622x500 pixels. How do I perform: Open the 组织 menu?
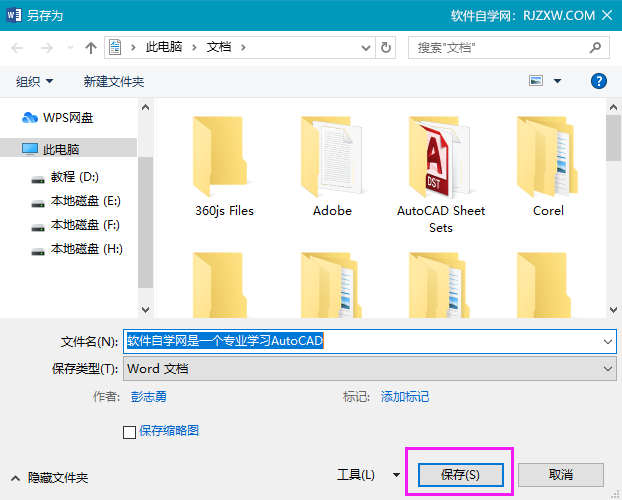(x=35, y=81)
